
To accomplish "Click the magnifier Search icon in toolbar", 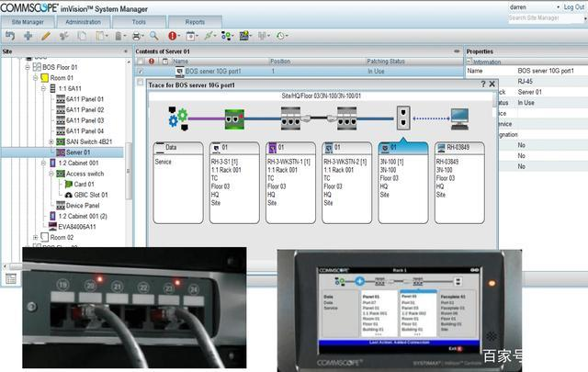I will click(x=153, y=36).
